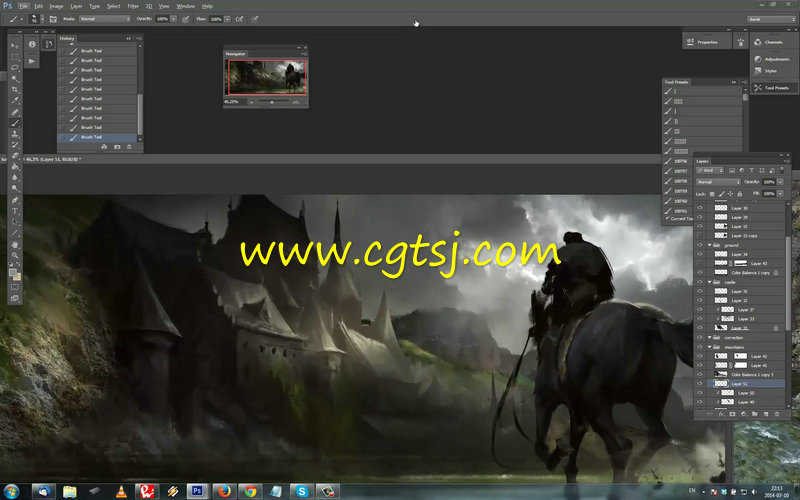This screenshot has width=800, height=500.
Task: Create new snapshot in History panel
Action: coord(117,147)
